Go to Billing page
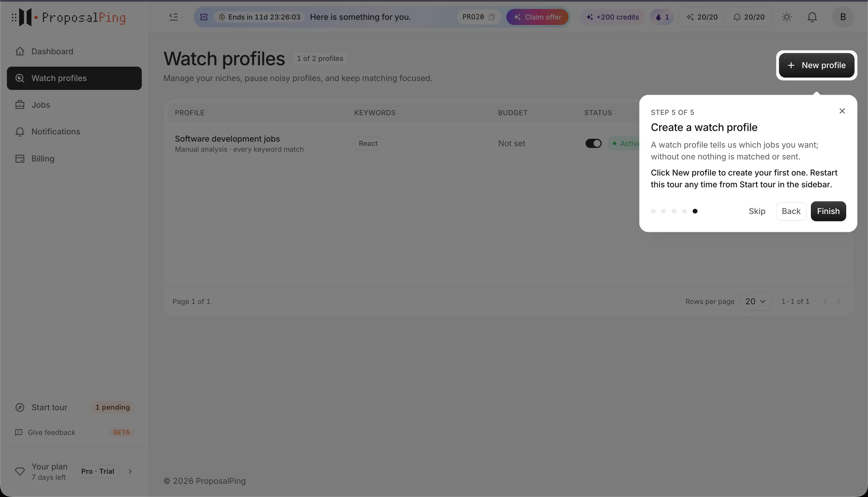868x497 pixels. (x=74, y=158)
